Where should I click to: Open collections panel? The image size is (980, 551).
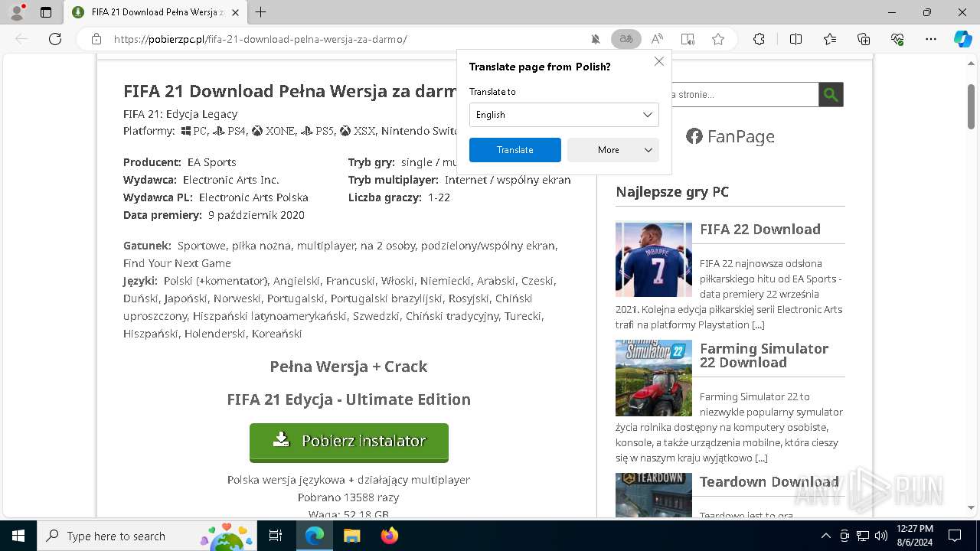[864, 39]
